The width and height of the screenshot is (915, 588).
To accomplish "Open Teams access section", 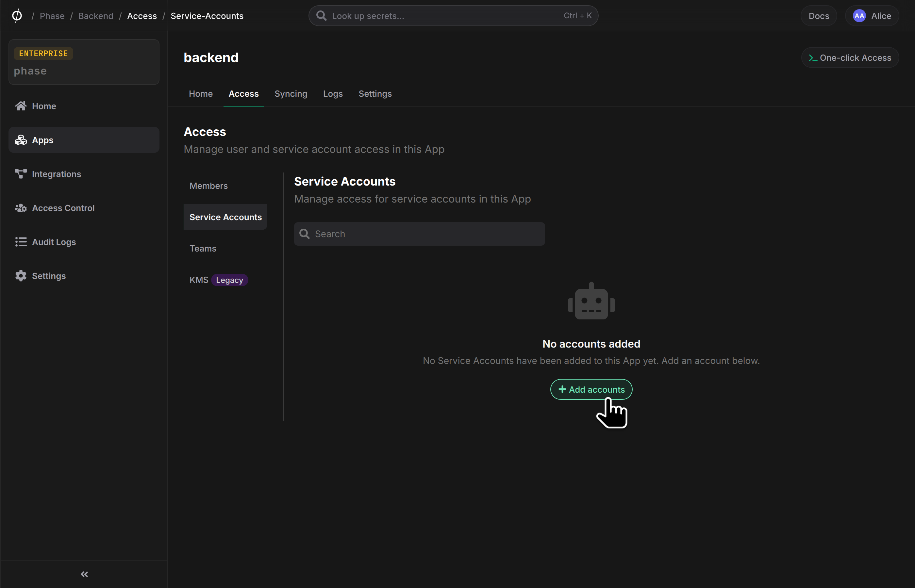I will point(225,248).
